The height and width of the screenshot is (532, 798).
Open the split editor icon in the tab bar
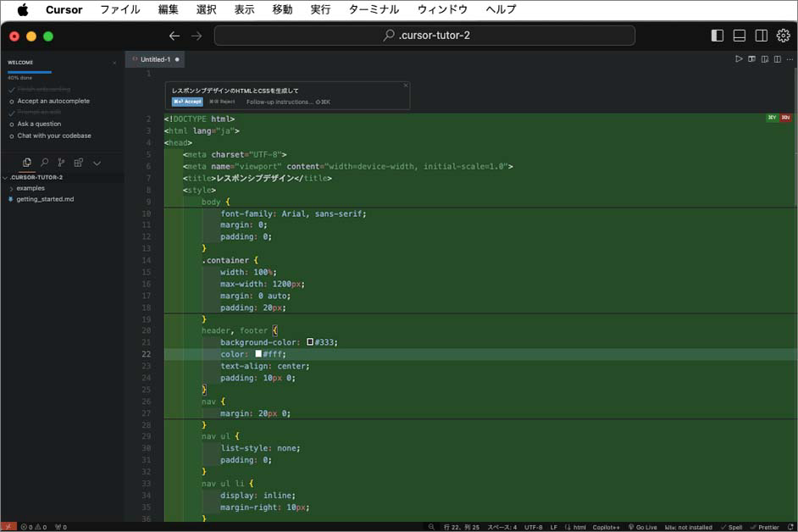(x=776, y=59)
